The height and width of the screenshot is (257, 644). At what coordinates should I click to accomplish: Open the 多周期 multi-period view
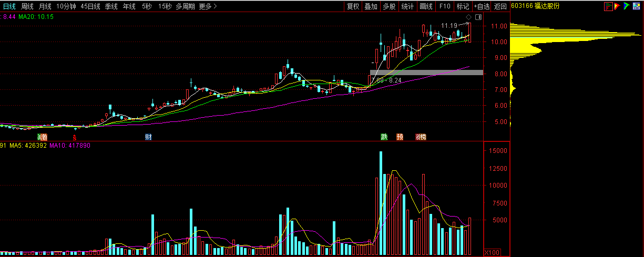click(x=185, y=6)
